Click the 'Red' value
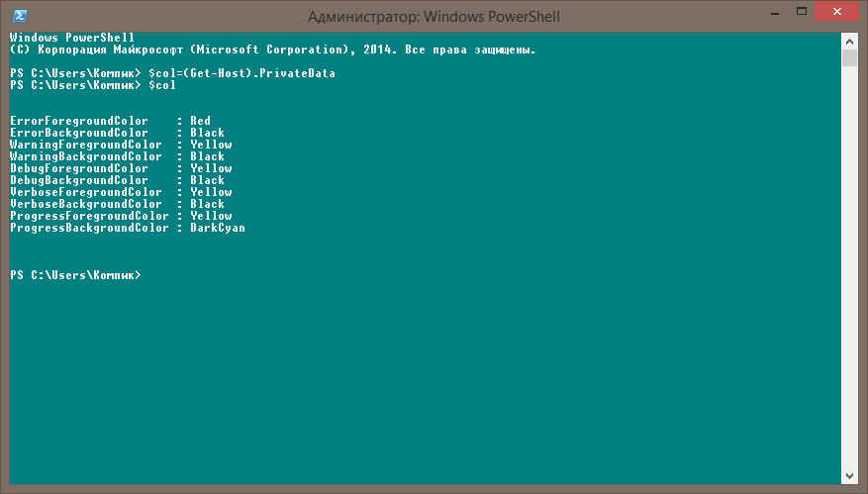Viewport: 868px width, 494px height. click(x=200, y=121)
